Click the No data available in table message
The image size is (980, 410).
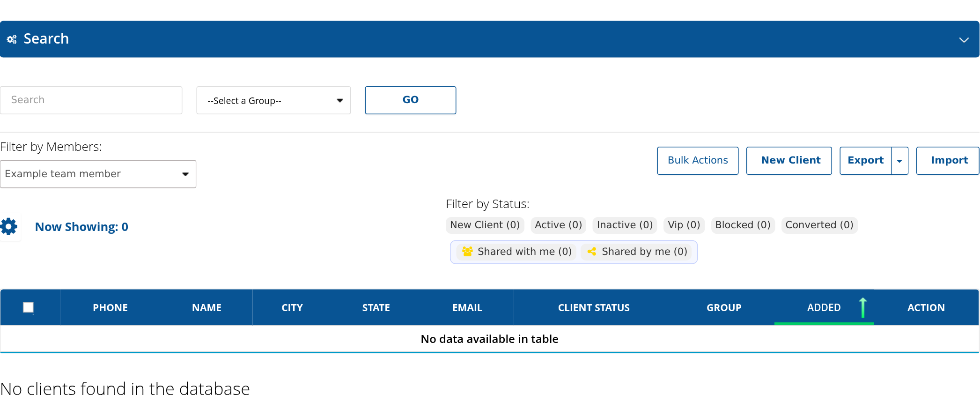pos(489,339)
